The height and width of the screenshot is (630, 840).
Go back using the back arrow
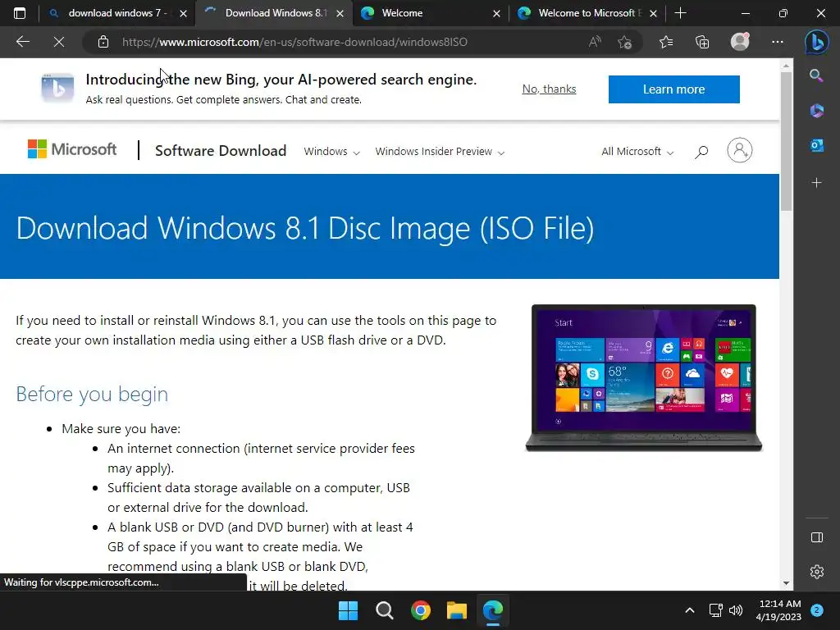pos(22,42)
